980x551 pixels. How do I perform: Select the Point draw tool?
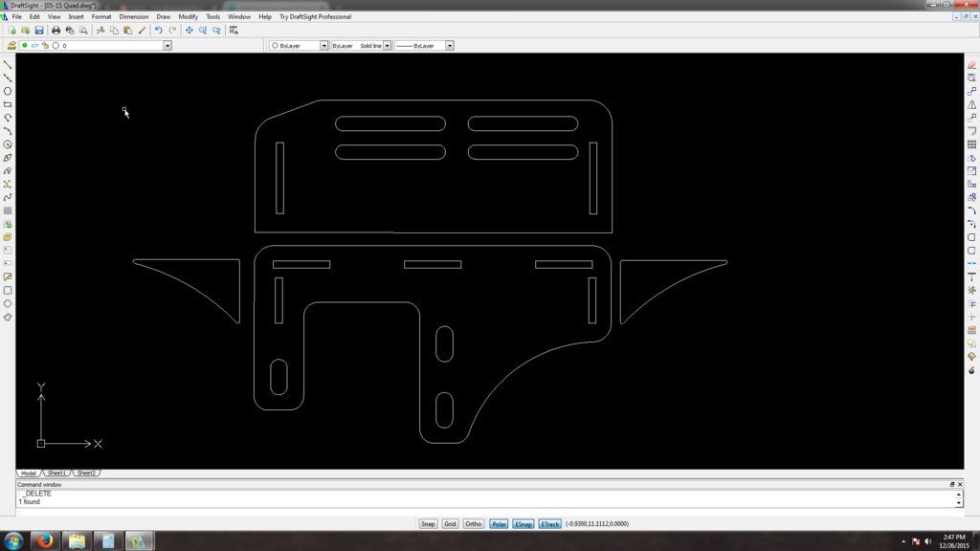(8, 185)
